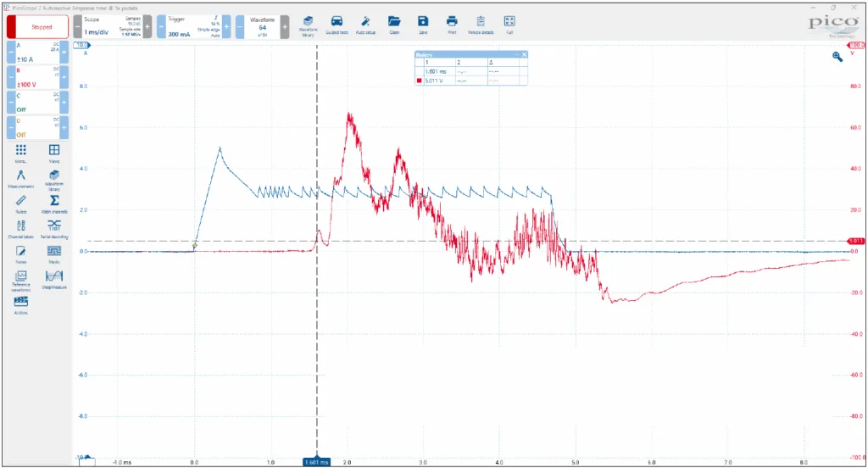Open the Views menu in the sidebar

[53, 153]
